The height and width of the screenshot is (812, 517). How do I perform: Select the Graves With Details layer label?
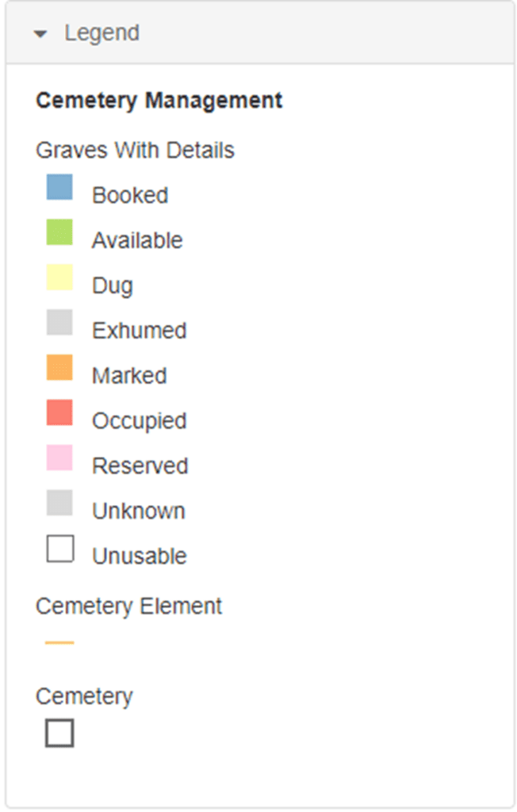point(135,150)
